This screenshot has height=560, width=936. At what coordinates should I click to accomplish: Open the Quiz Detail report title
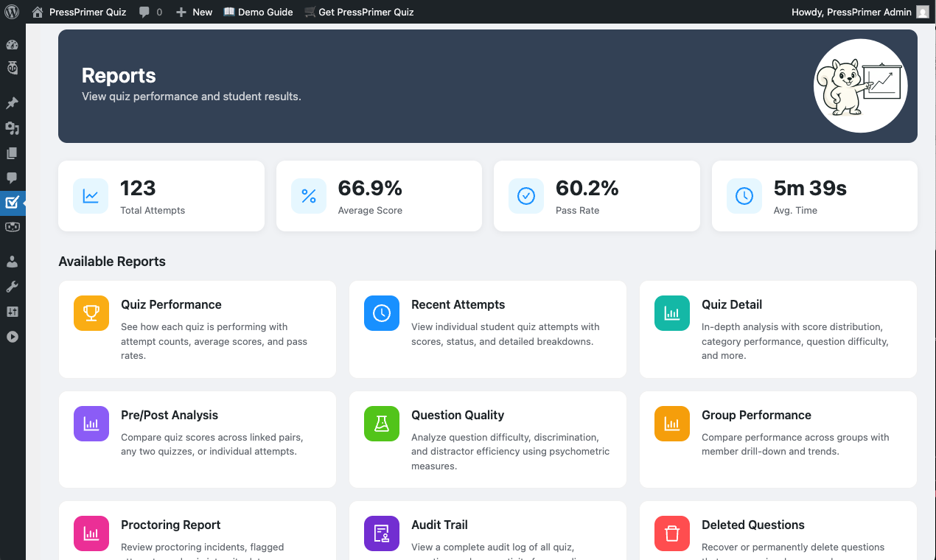click(x=732, y=305)
